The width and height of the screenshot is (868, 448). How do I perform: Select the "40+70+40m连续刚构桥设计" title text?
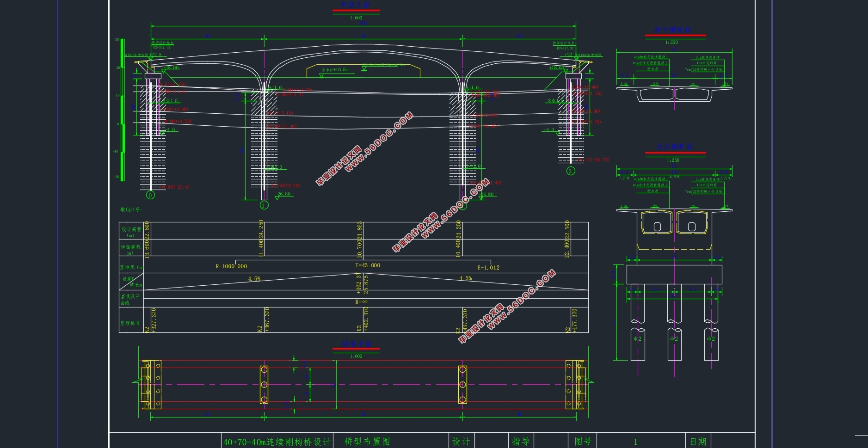[277, 442]
